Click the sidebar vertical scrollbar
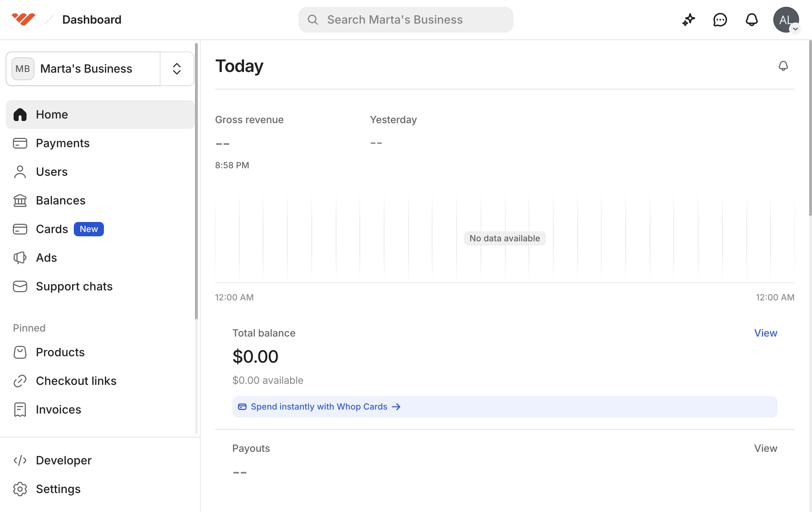 click(196, 181)
